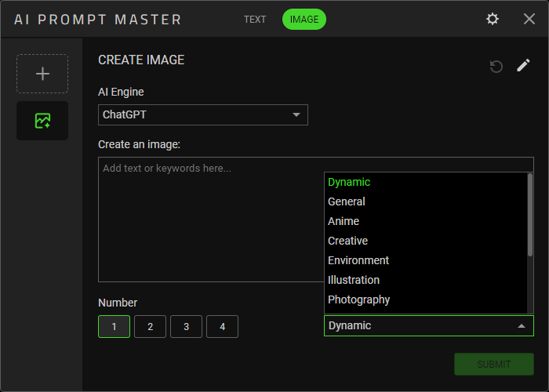Collapse the Dynamic style dropdown

pyautogui.click(x=428, y=325)
